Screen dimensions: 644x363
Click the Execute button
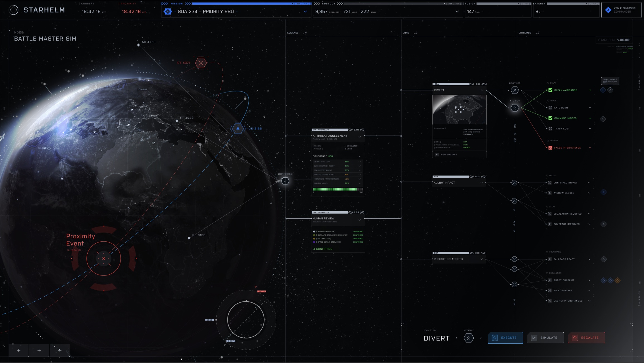(505, 338)
